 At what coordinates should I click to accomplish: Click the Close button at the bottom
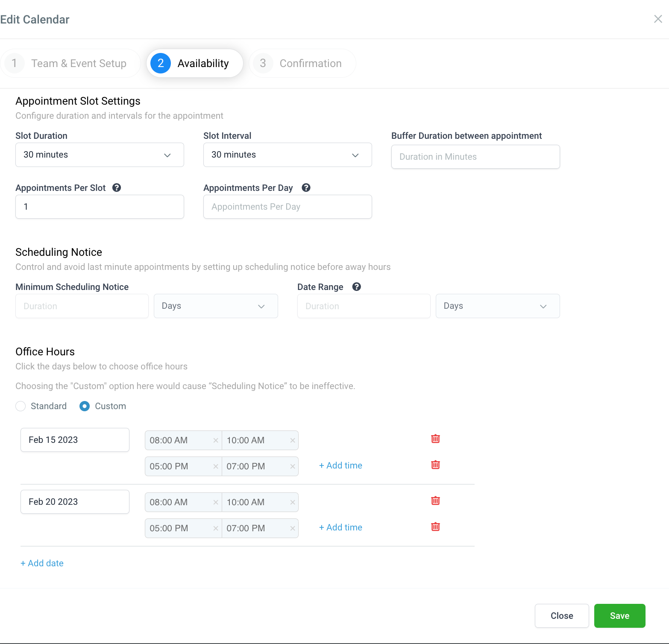pyautogui.click(x=562, y=616)
